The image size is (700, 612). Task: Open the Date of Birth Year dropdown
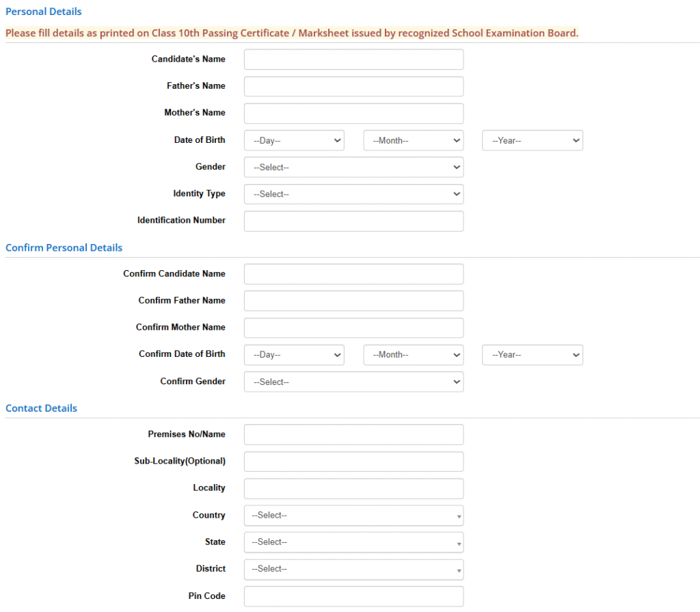tap(533, 140)
